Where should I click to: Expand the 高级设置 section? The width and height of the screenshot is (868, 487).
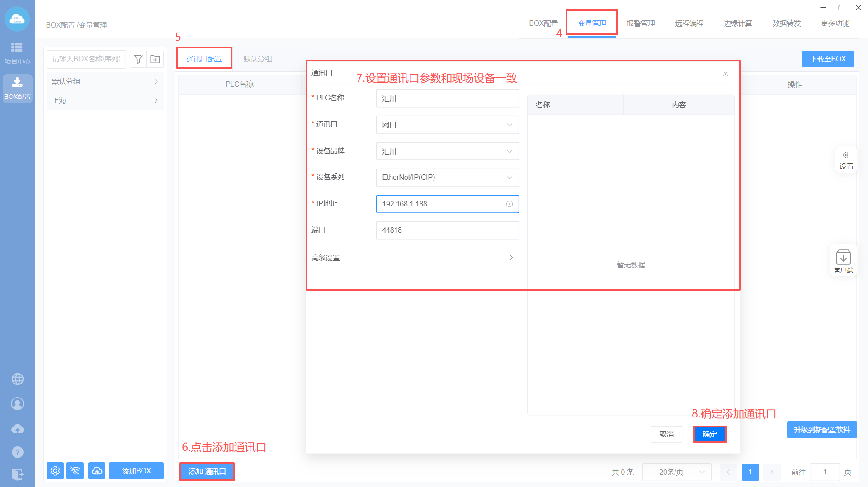click(x=415, y=258)
